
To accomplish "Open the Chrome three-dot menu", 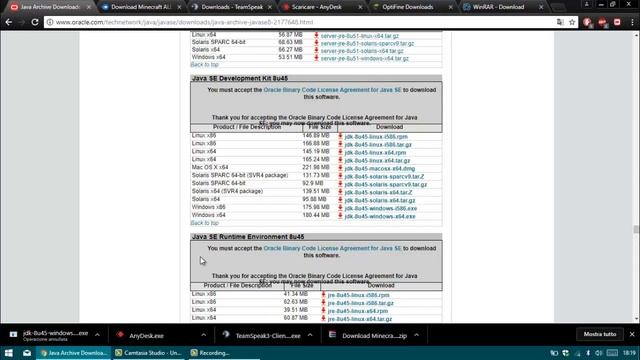I will point(632,22).
